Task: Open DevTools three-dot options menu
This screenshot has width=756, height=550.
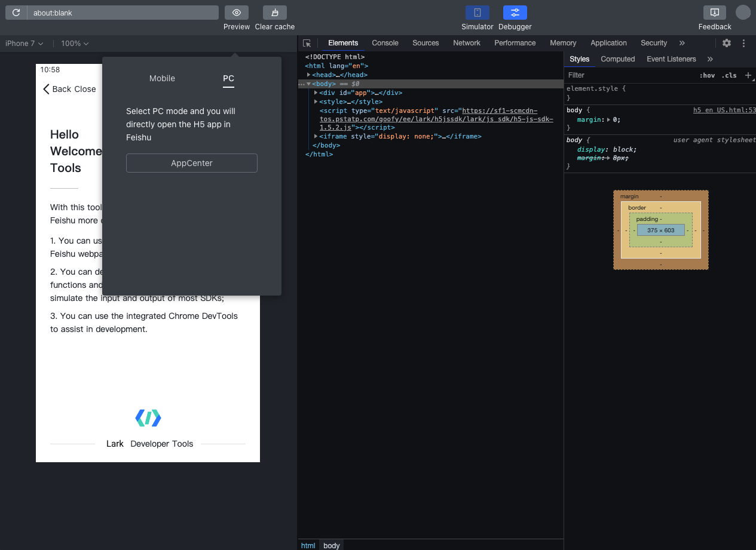Action: click(744, 43)
